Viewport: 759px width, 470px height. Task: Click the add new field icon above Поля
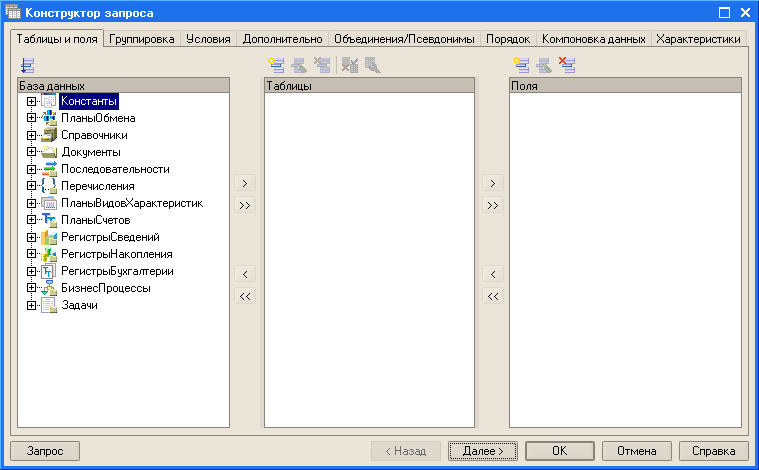pos(521,66)
